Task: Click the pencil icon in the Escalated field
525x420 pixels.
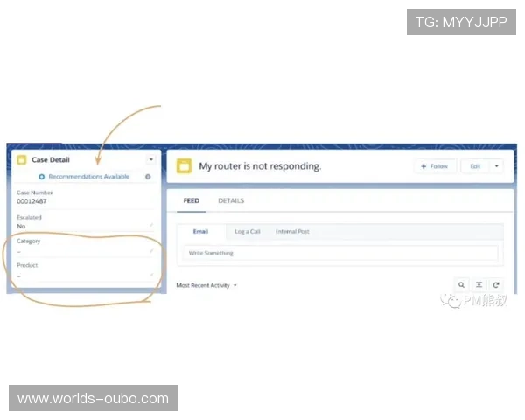Action: pos(151,226)
